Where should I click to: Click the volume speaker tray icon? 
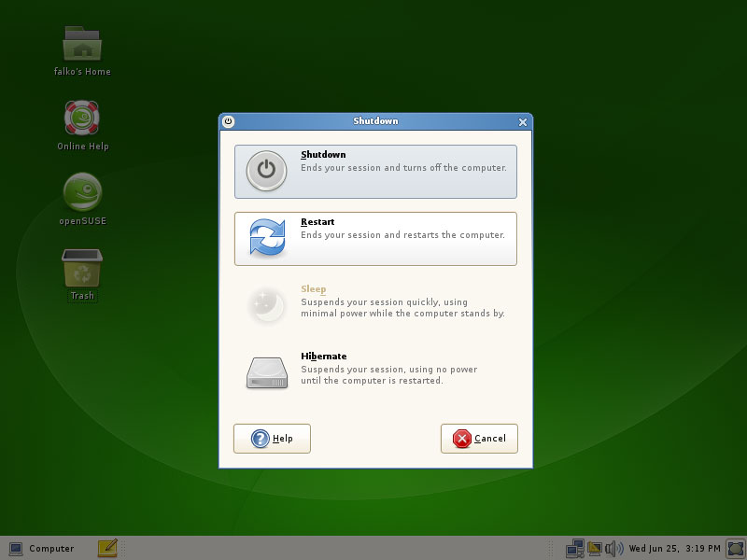(x=614, y=549)
